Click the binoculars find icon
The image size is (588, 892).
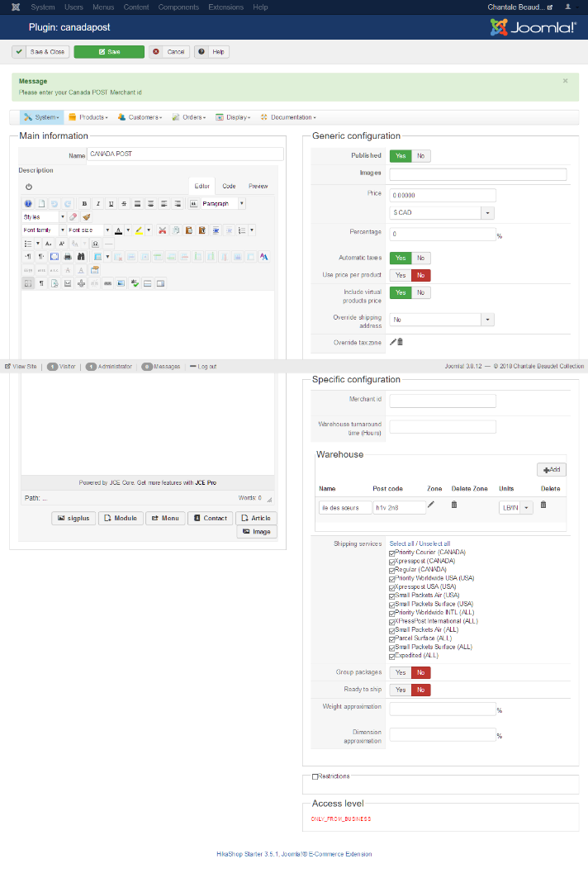point(81,257)
